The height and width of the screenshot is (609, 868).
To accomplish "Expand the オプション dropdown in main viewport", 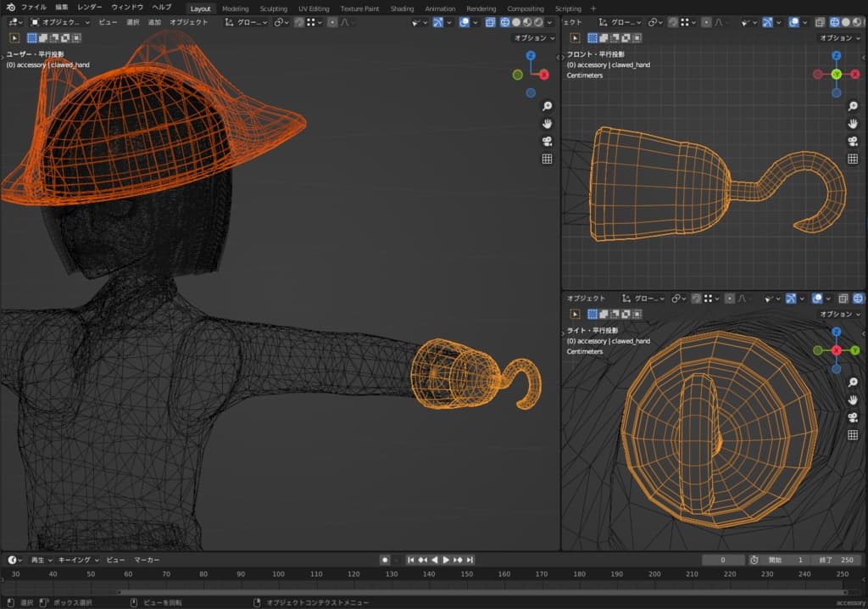I will coord(534,38).
